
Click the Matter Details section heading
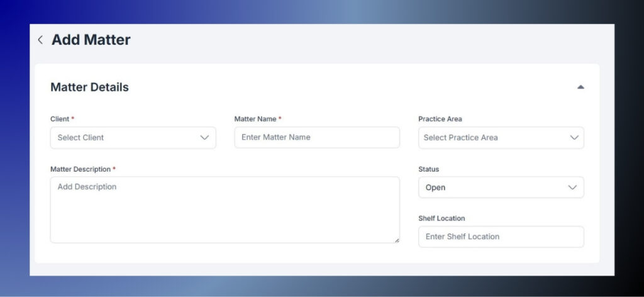click(89, 87)
